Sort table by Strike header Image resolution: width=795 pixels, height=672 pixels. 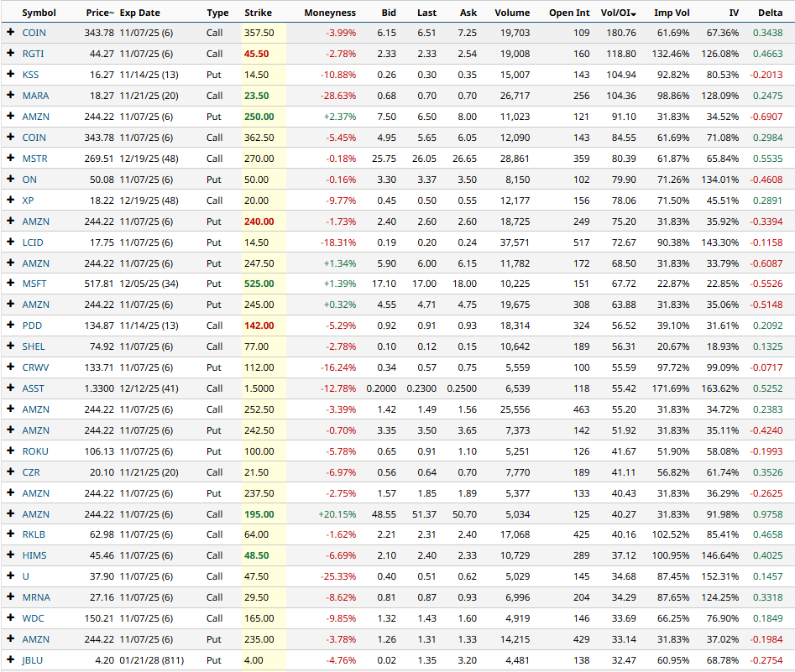[x=258, y=13]
